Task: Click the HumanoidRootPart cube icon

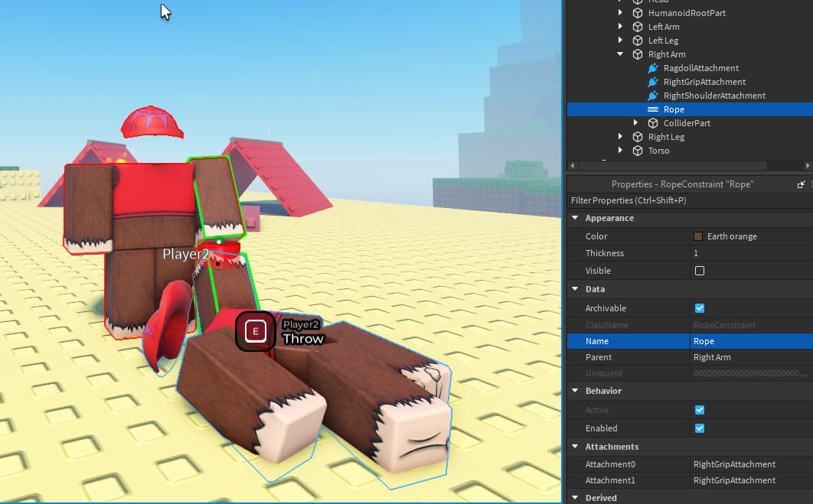Action: [x=638, y=13]
